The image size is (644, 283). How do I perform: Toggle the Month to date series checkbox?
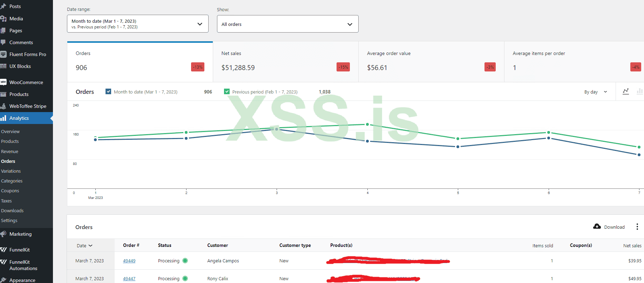(x=108, y=91)
